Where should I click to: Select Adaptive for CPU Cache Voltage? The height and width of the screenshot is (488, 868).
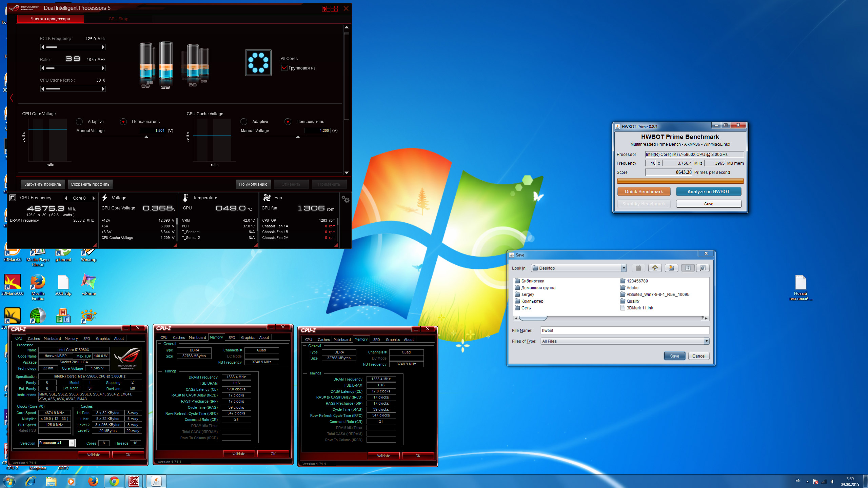tap(244, 122)
